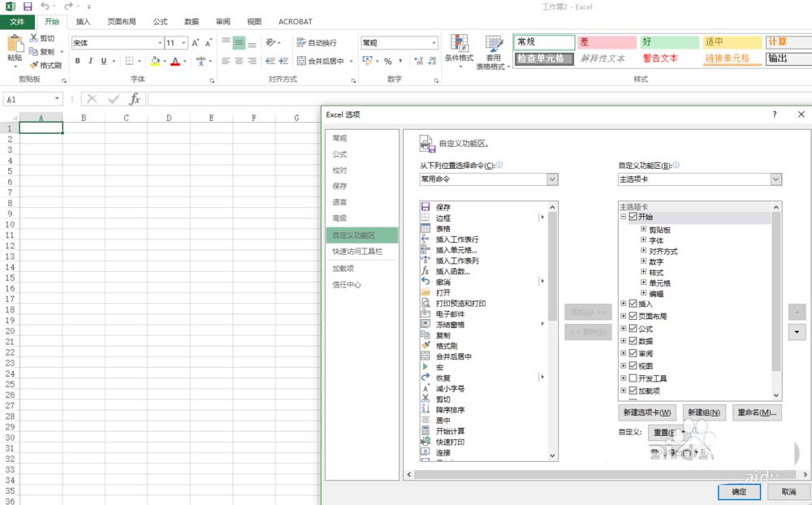Click the 确定 OK button
Viewport: 812px width, 505px height.
tap(739, 492)
